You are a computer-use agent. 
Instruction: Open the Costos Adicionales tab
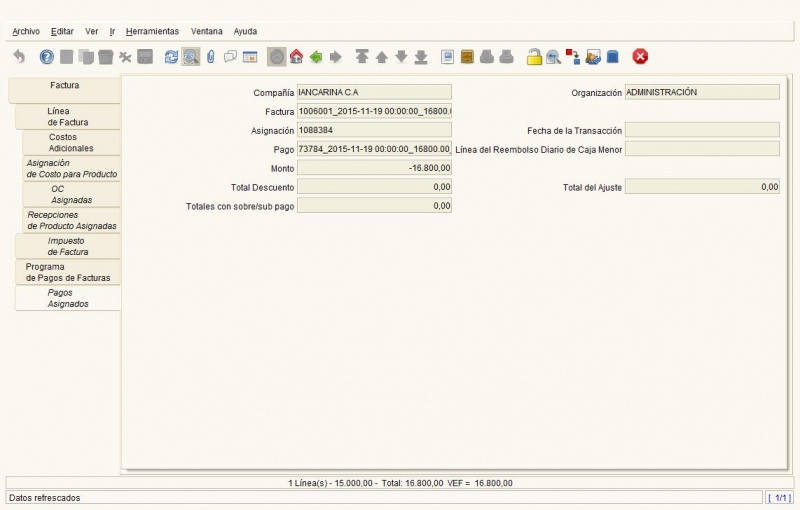[71, 143]
